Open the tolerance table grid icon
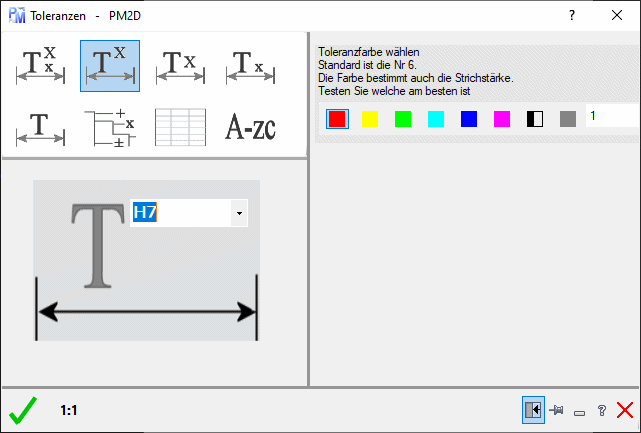 click(x=180, y=127)
